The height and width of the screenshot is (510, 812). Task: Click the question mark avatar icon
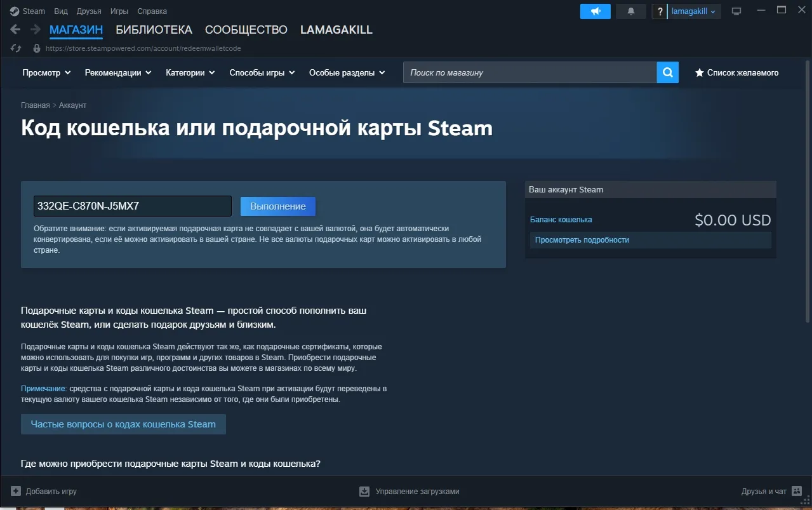(x=660, y=11)
